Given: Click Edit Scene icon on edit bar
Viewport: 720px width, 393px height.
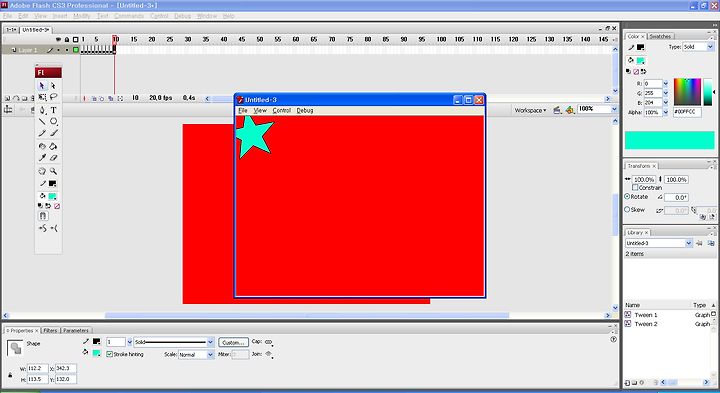Looking at the screenshot, I should click(x=557, y=110).
